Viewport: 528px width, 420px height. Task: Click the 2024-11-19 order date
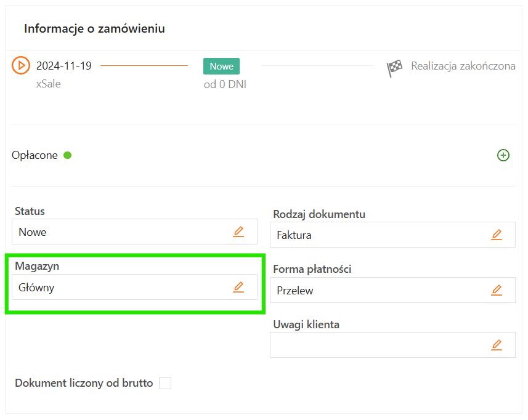pos(64,66)
